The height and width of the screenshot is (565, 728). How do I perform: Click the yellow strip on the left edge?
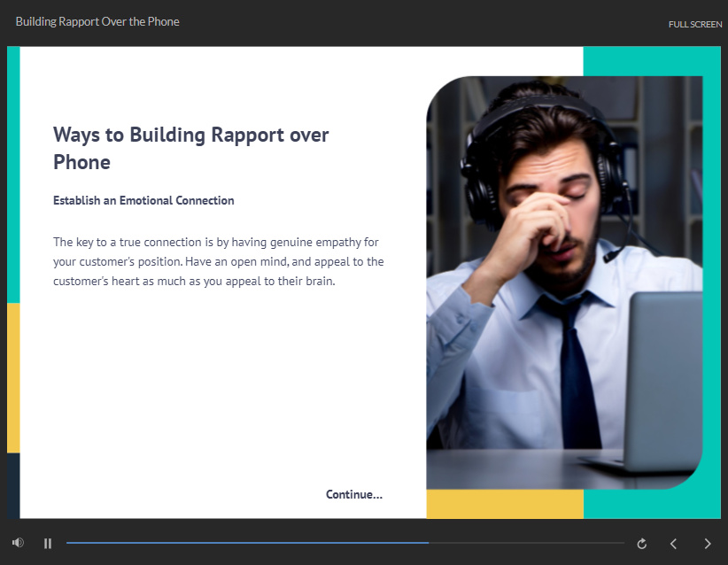pyautogui.click(x=13, y=376)
